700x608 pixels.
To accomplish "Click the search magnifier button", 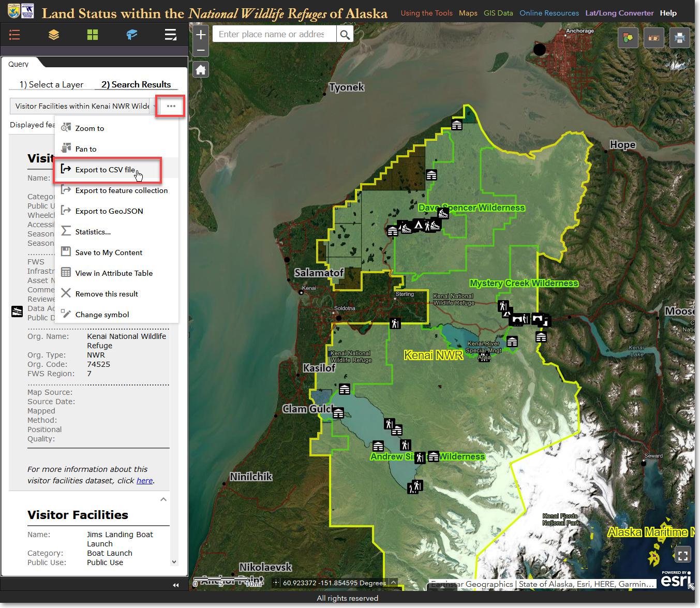I will [x=345, y=35].
